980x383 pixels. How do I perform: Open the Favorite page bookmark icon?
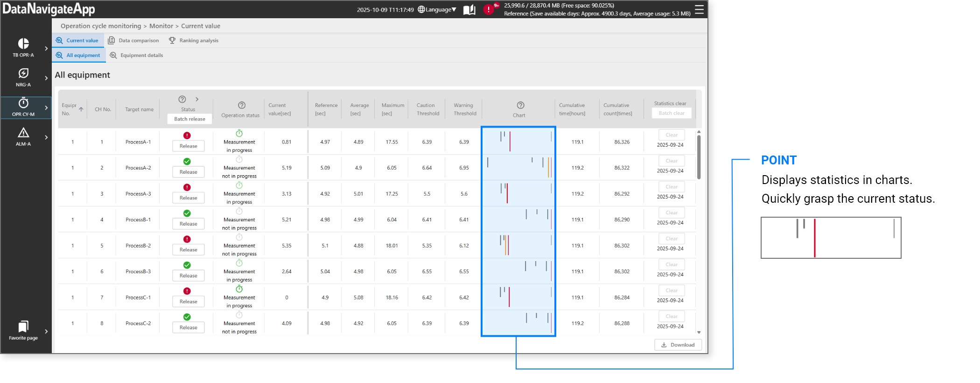coord(23,326)
